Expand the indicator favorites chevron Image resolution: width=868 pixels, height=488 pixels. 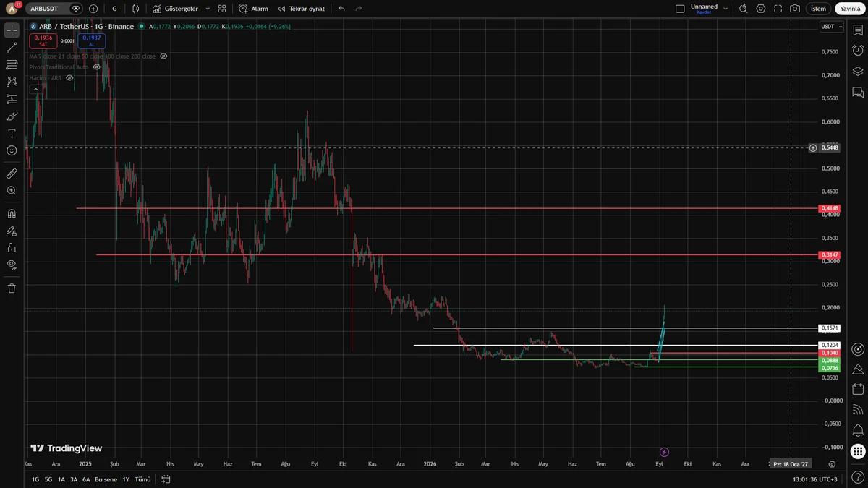pos(208,9)
